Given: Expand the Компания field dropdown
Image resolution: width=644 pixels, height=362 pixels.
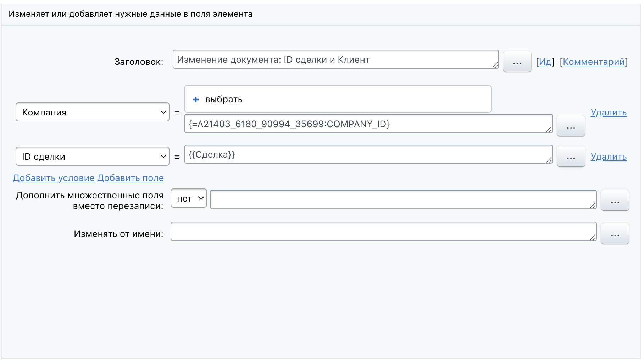Looking at the screenshot, I should click(x=93, y=112).
